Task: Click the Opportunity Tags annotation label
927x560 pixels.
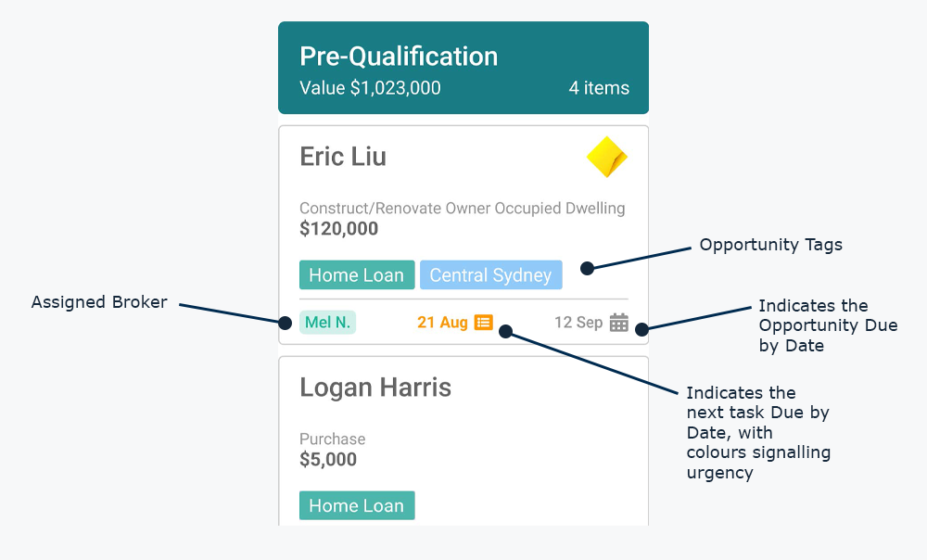Action: (x=770, y=245)
